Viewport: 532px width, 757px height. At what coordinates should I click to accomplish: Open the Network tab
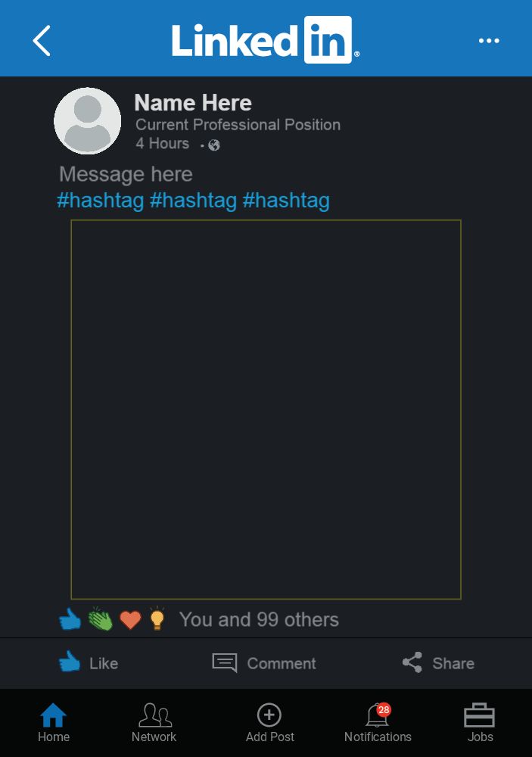click(x=154, y=723)
